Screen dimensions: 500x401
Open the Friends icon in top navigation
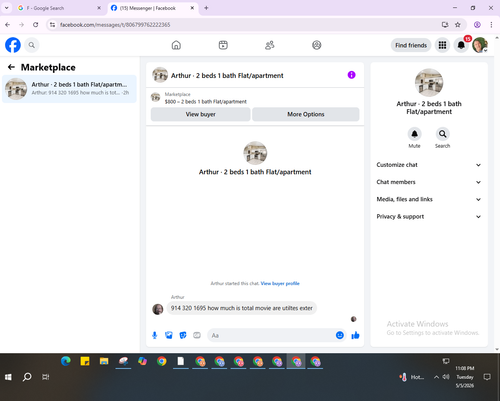[270, 45]
